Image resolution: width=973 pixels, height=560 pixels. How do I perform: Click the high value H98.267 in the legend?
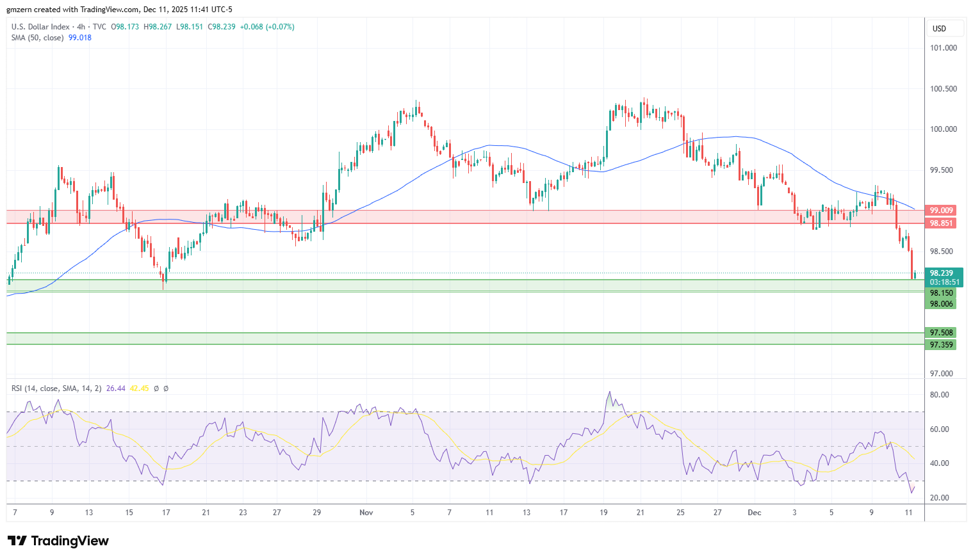(x=158, y=27)
